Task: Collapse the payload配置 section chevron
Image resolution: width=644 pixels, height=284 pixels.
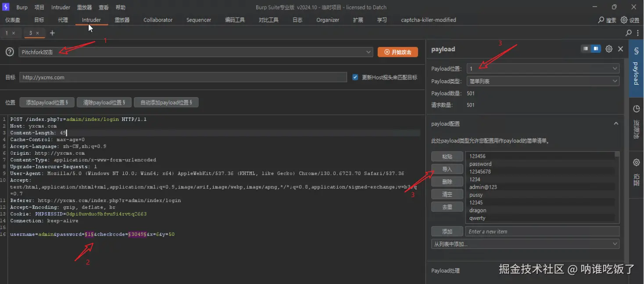Action: [616, 124]
